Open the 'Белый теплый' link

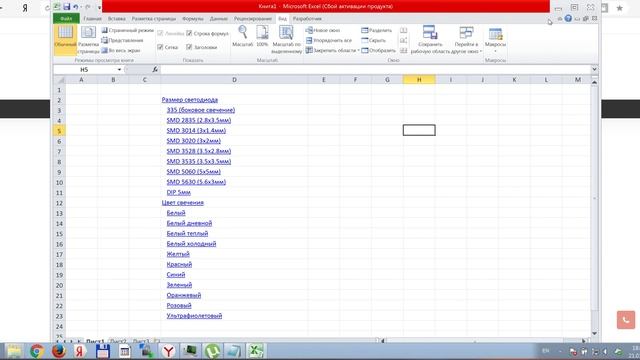point(187,233)
